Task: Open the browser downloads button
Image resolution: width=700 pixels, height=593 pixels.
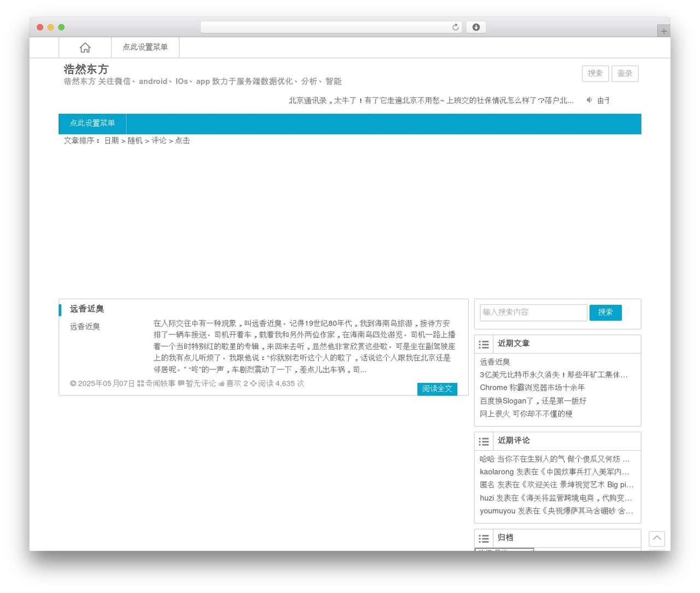Action: click(476, 27)
